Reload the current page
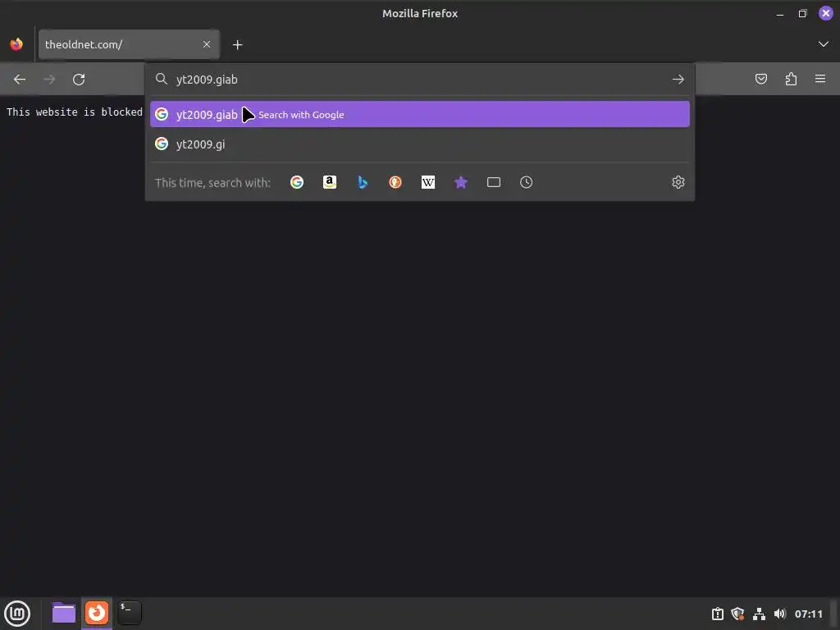Viewport: 840px width, 630px height. 79,80
